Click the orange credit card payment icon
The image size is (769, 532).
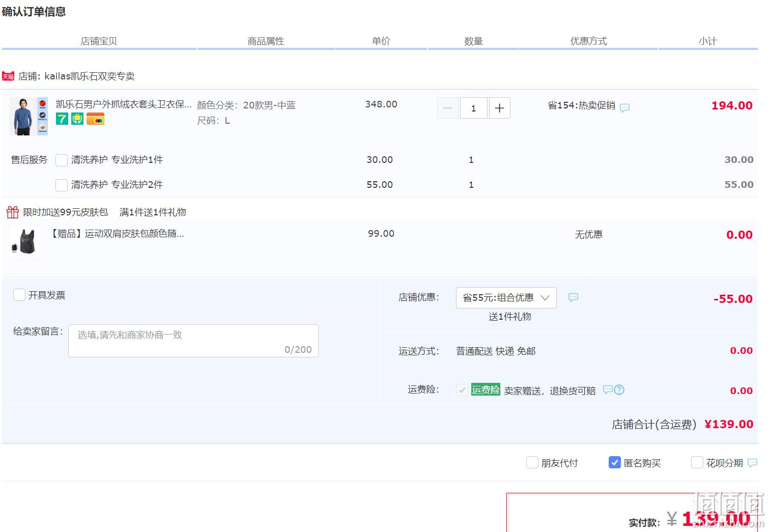point(95,119)
